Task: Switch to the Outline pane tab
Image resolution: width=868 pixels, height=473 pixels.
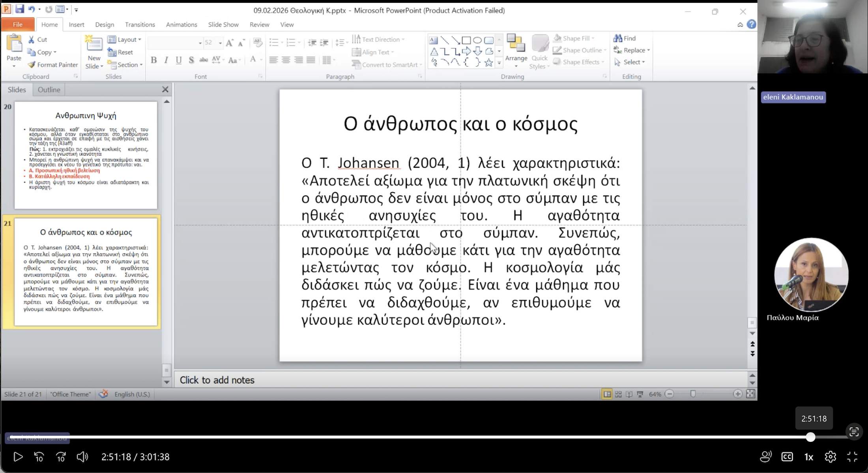Action: [x=49, y=90]
